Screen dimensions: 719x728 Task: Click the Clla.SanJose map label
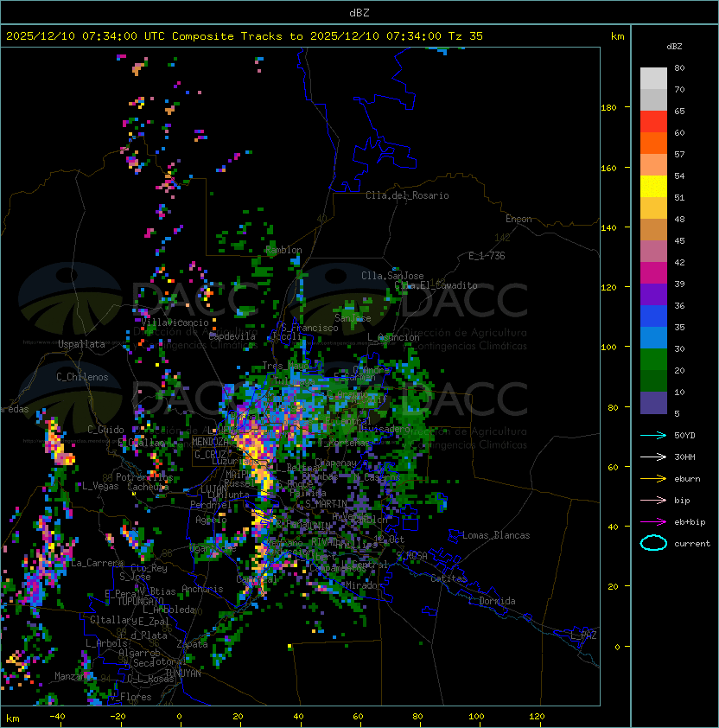pos(392,276)
